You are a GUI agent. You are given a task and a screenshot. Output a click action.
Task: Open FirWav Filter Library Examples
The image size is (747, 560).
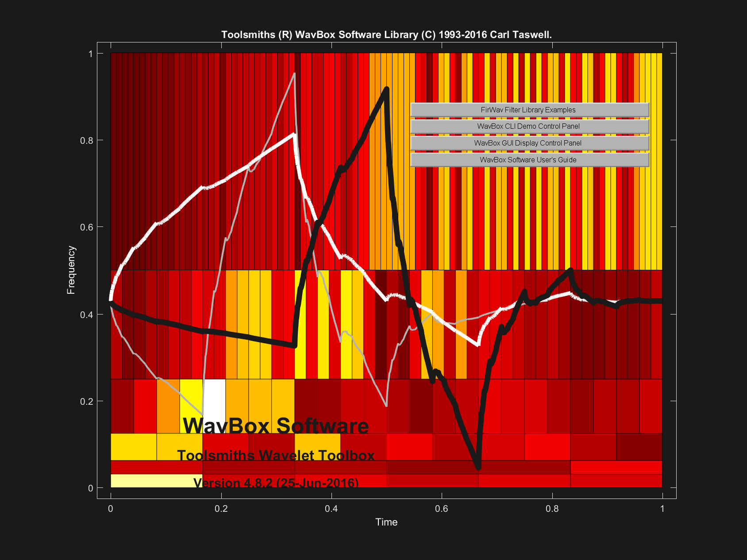tap(530, 110)
